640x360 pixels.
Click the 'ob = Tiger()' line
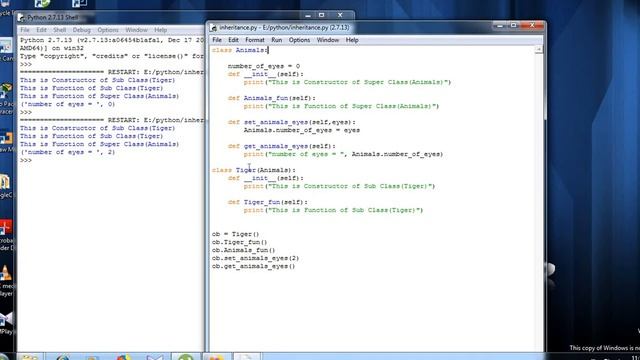(x=236, y=234)
